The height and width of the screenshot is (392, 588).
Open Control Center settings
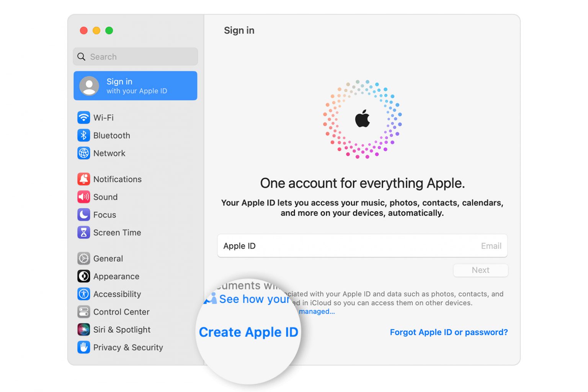coord(121,312)
